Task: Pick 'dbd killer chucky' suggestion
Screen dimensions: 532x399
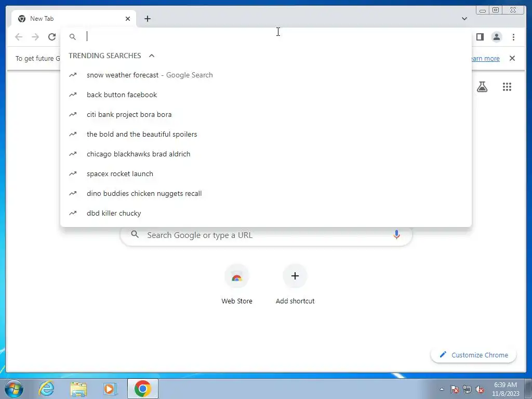Action: click(265, 213)
